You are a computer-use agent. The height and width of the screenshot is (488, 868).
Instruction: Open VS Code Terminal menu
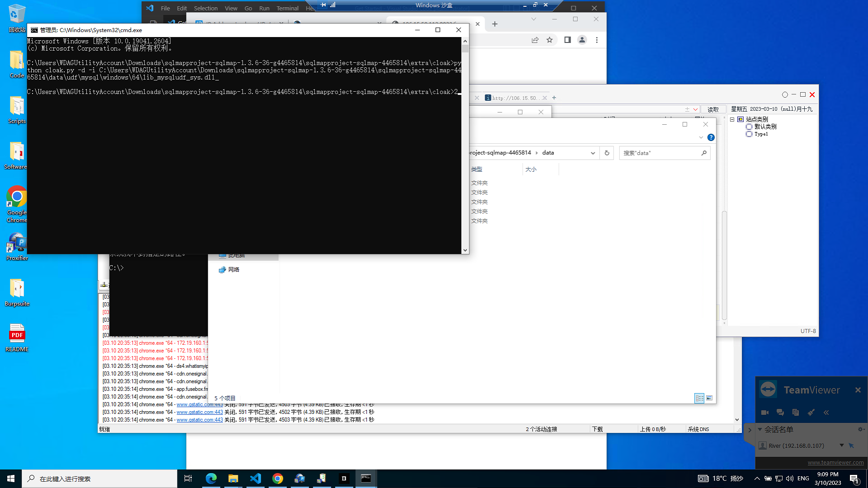tap(288, 8)
